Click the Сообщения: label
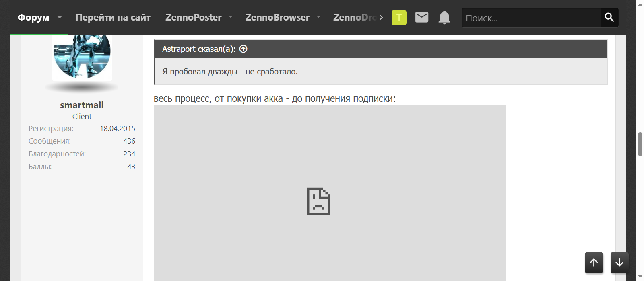The image size is (644, 281). tap(50, 141)
